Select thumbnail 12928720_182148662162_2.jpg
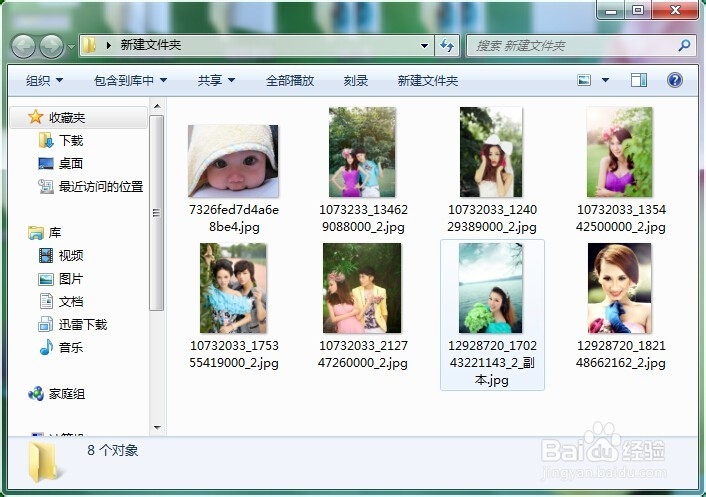 (x=620, y=288)
